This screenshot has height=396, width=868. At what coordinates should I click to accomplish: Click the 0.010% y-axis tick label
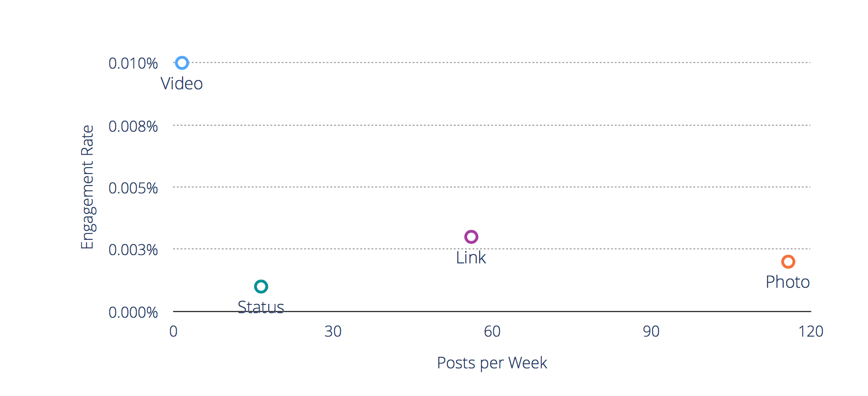133,64
